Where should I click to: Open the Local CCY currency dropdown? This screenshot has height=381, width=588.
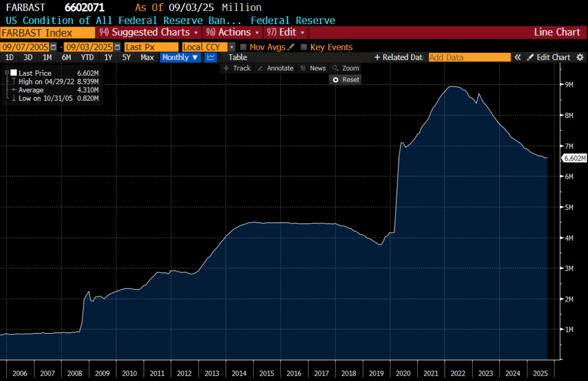click(231, 47)
